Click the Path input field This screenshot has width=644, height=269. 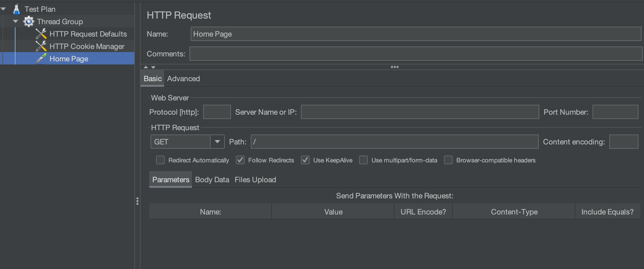point(394,142)
